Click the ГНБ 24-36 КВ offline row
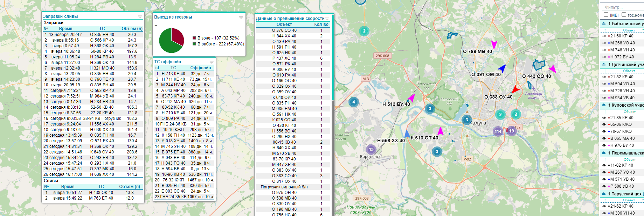This screenshot has height=216, width=644. coord(184,124)
